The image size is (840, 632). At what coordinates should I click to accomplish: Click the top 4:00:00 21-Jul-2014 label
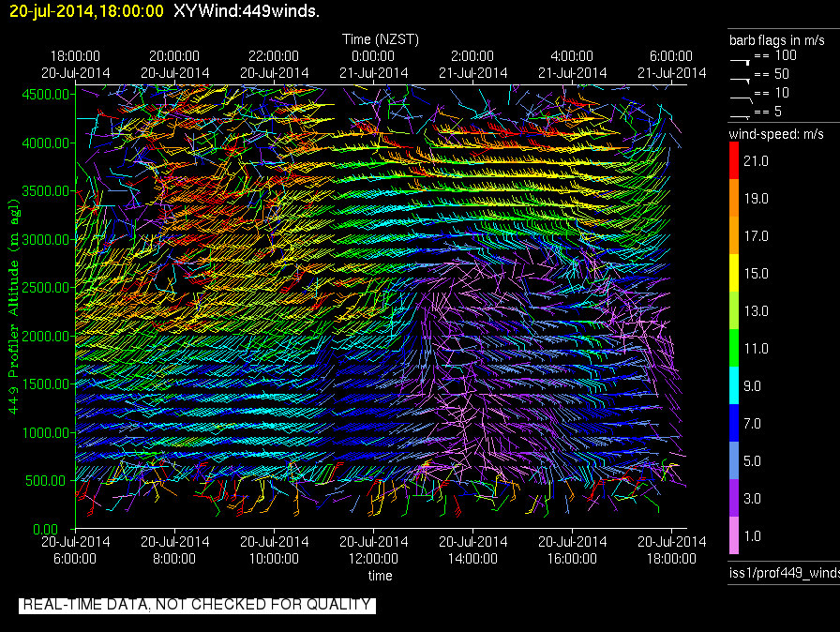click(572, 65)
